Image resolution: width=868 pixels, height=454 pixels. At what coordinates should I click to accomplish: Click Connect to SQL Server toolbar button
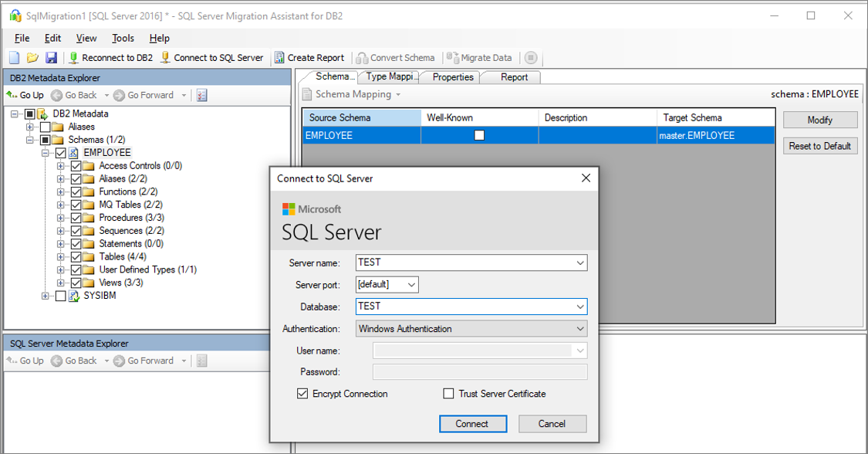point(211,58)
